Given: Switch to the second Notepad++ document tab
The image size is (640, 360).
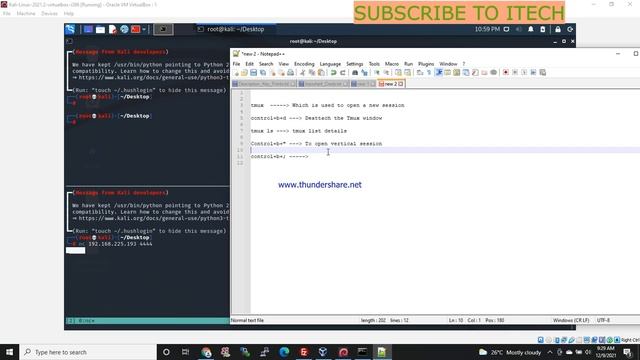Looking at the screenshot, I should (x=323, y=84).
